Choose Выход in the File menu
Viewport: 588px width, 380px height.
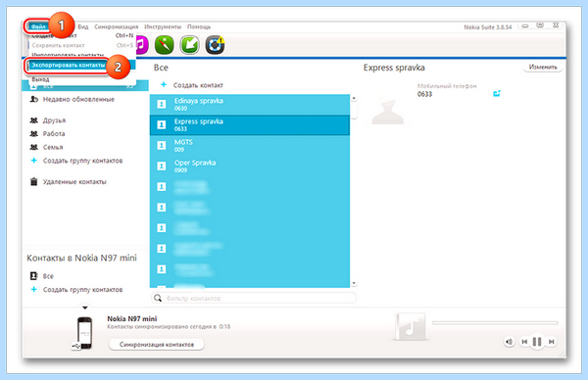(x=40, y=79)
